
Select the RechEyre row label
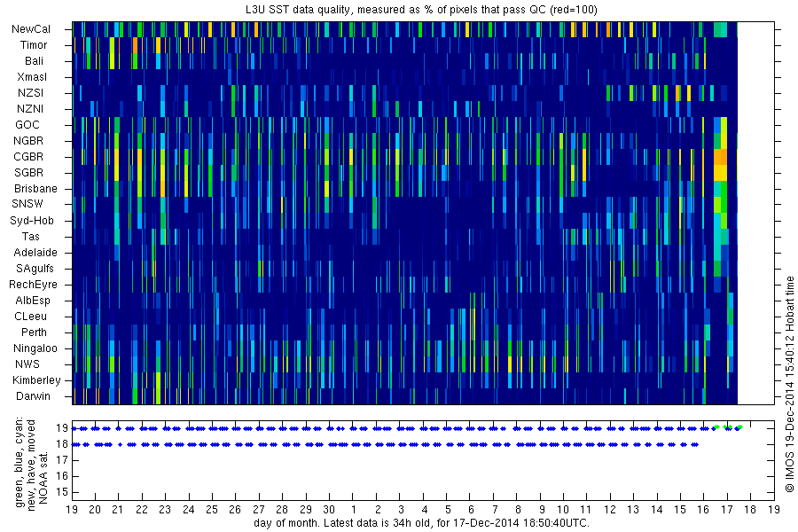[33, 285]
